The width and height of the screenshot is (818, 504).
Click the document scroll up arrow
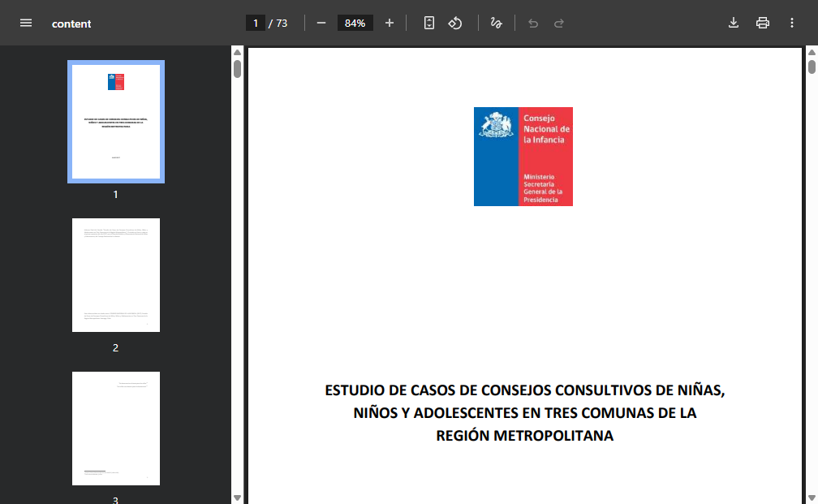(812, 52)
